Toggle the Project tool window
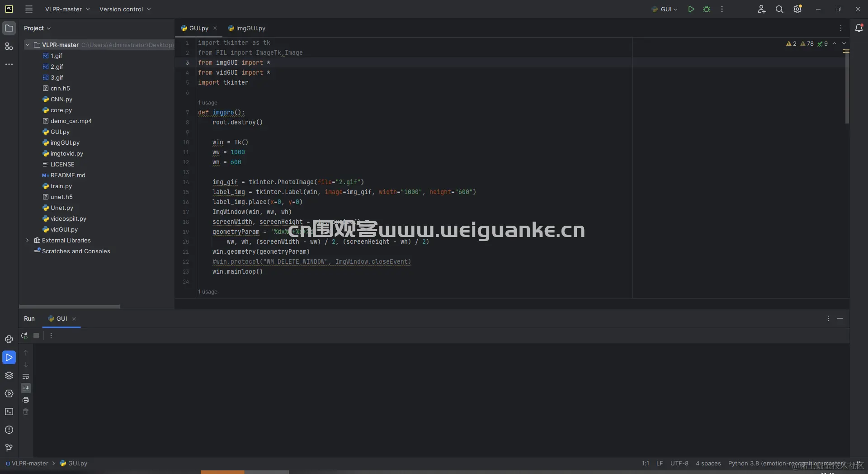This screenshot has width=868, height=474. click(x=9, y=28)
